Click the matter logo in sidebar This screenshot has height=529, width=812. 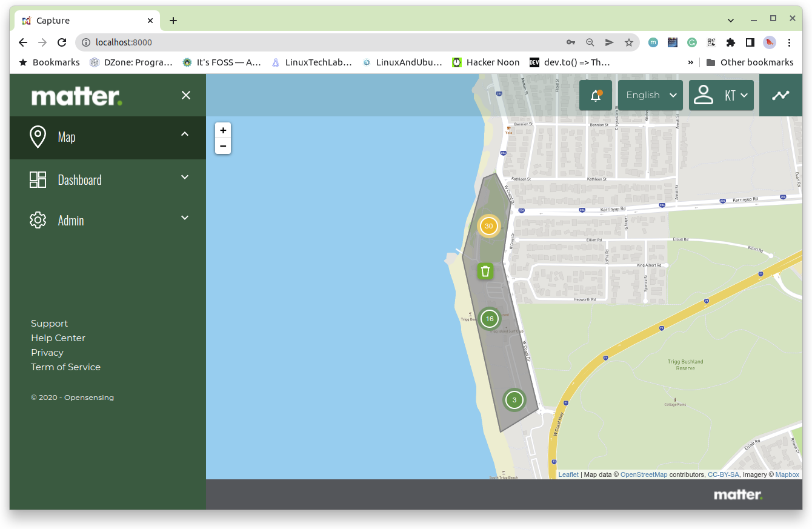tap(77, 96)
